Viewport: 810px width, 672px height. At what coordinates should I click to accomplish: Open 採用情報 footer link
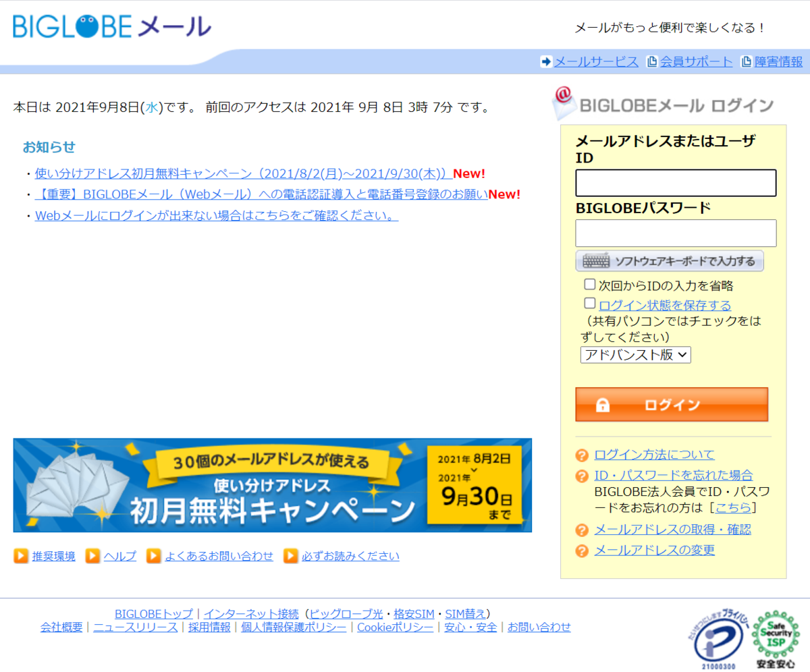pyautogui.click(x=209, y=627)
